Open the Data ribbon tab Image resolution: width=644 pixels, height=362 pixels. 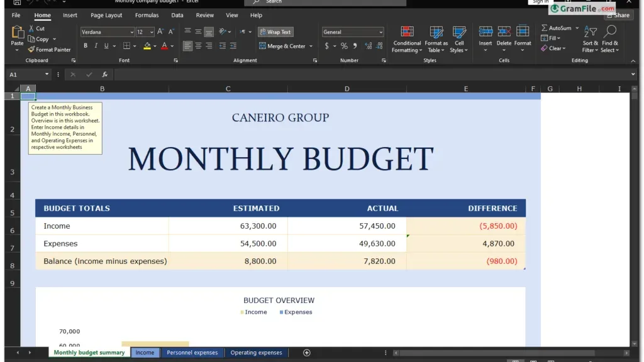tap(177, 15)
